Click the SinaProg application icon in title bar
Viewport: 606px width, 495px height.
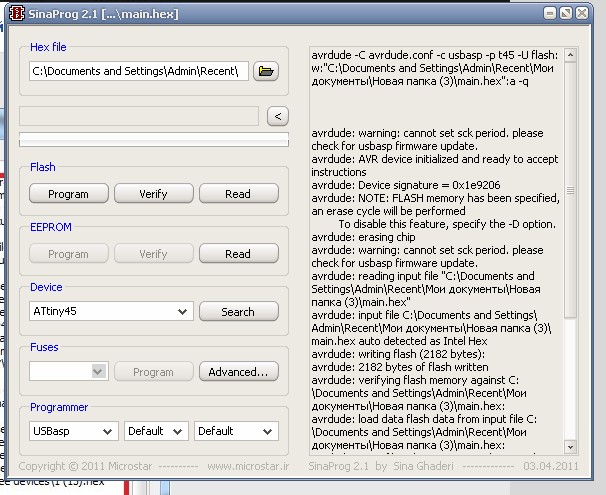pyautogui.click(x=17, y=14)
